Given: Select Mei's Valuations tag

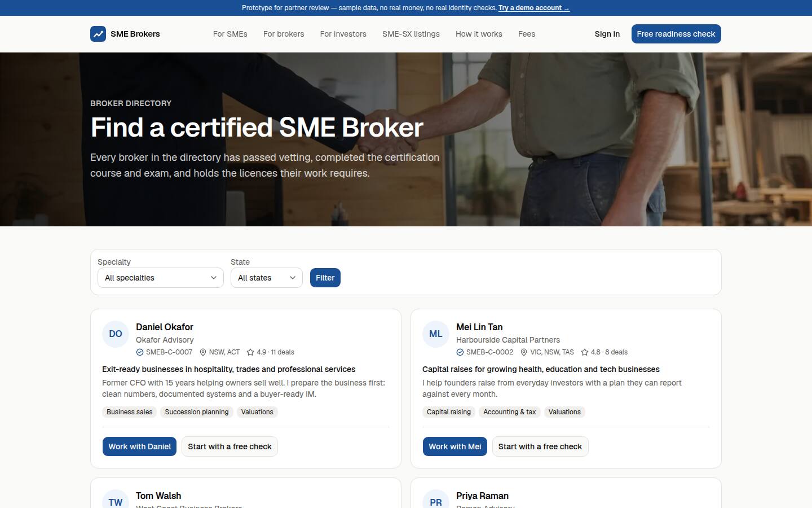Looking at the screenshot, I should coord(564,412).
